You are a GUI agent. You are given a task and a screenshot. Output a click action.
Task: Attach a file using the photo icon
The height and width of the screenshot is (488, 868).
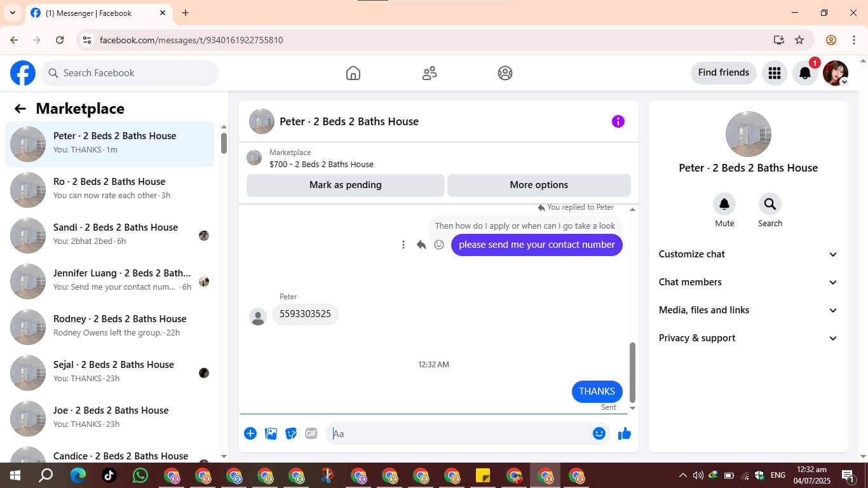pyautogui.click(x=271, y=433)
